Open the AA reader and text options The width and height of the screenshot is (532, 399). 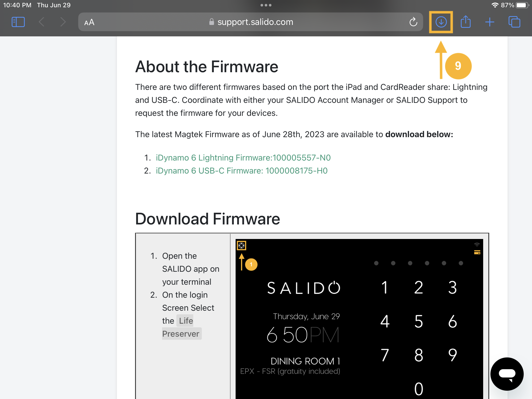click(89, 22)
